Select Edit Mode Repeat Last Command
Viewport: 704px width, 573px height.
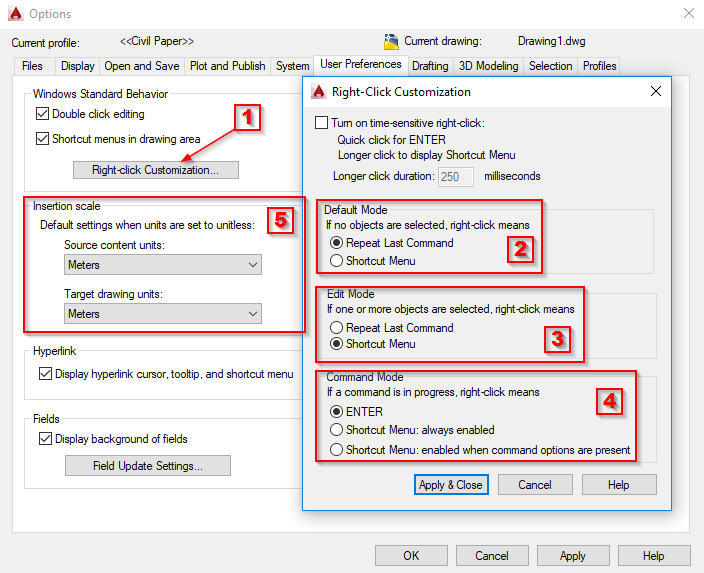tap(336, 327)
